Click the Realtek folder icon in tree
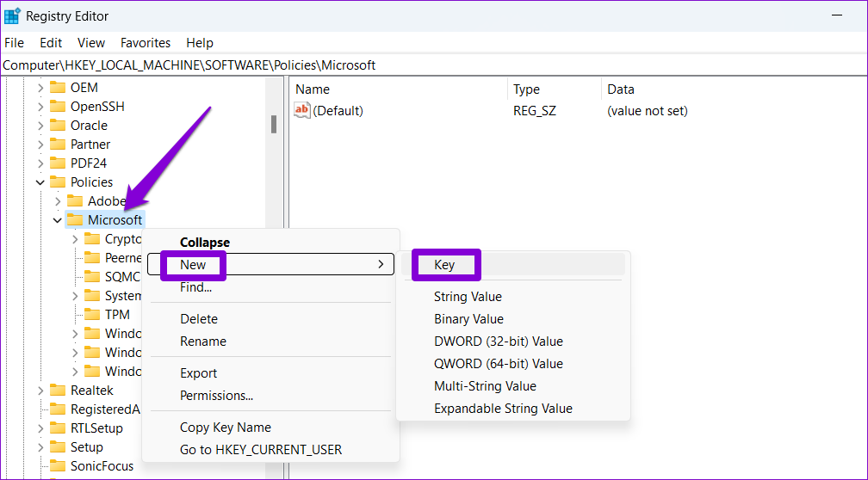The image size is (868, 480). (x=58, y=391)
